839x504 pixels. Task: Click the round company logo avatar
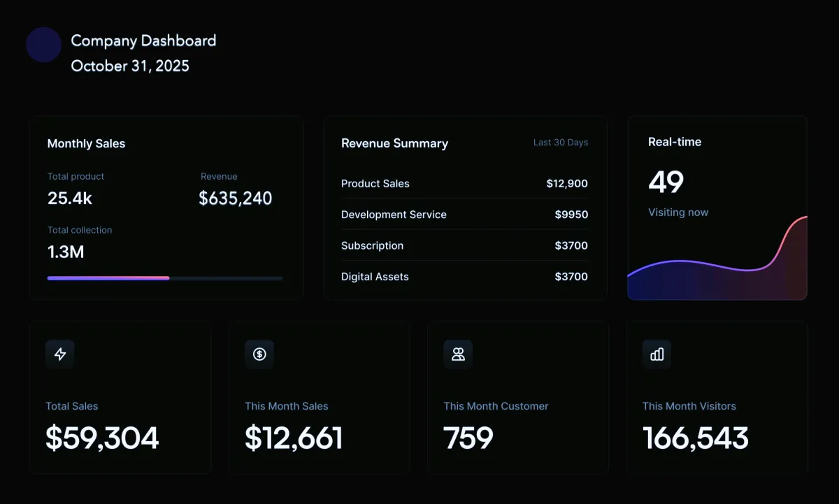pos(44,45)
